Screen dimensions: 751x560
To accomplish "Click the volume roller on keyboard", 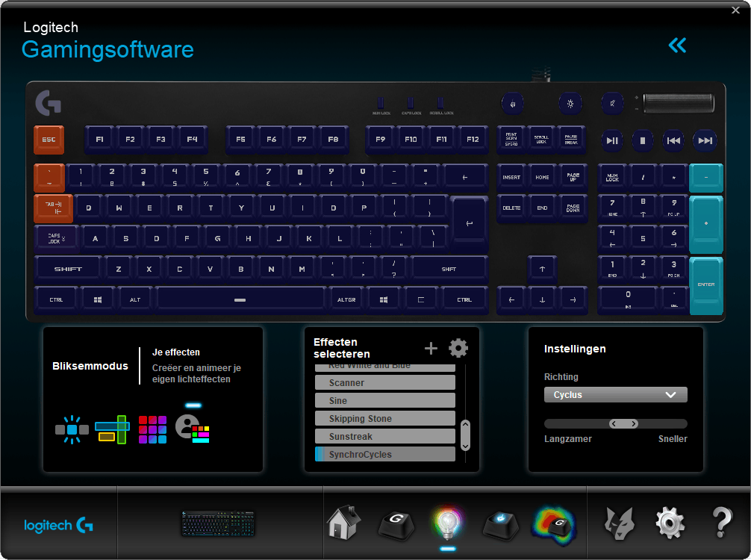I will click(x=679, y=104).
